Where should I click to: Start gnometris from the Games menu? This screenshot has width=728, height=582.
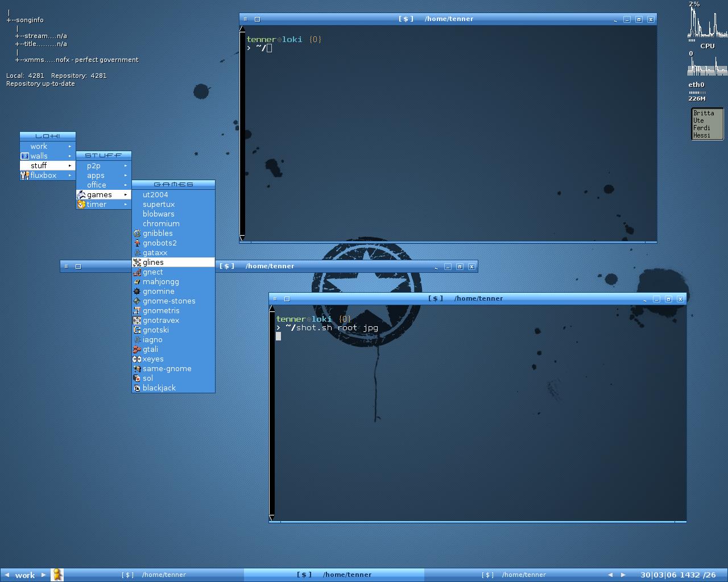coord(173,310)
